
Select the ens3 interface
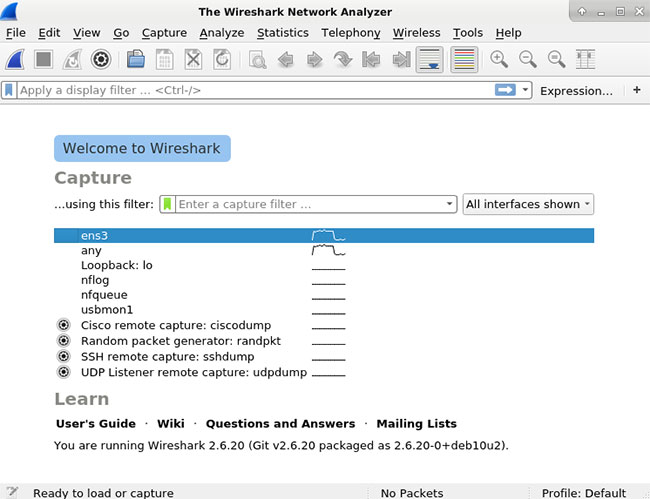coord(324,235)
